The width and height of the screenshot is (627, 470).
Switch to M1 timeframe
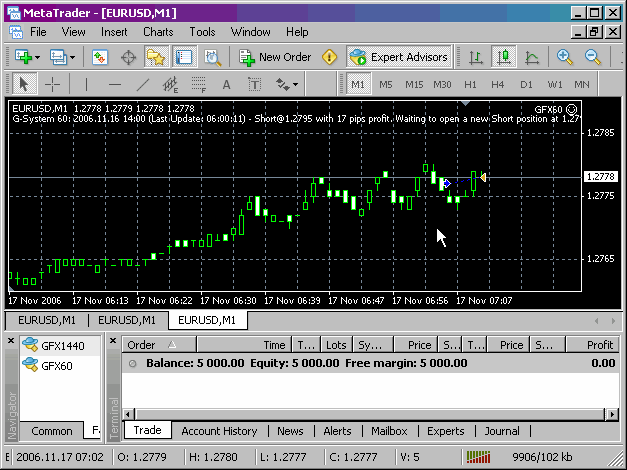click(358, 84)
